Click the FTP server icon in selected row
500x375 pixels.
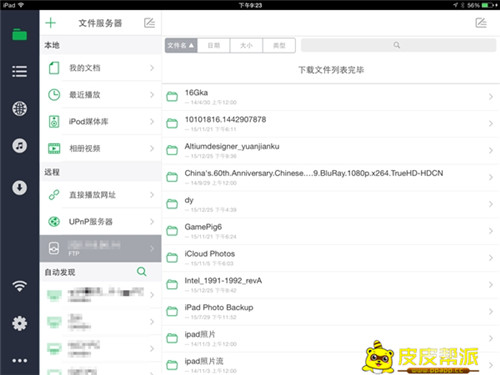click(54, 248)
